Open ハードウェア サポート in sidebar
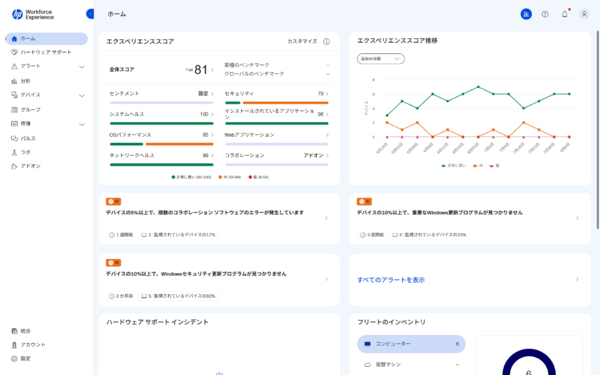The height and width of the screenshot is (375, 600). pyautogui.click(x=46, y=52)
